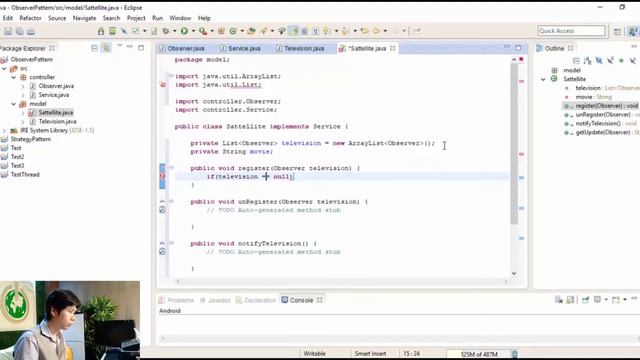The image size is (640, 360).
Task: Collapse the Sattellite class node in Outline
Action: (543, 79)
